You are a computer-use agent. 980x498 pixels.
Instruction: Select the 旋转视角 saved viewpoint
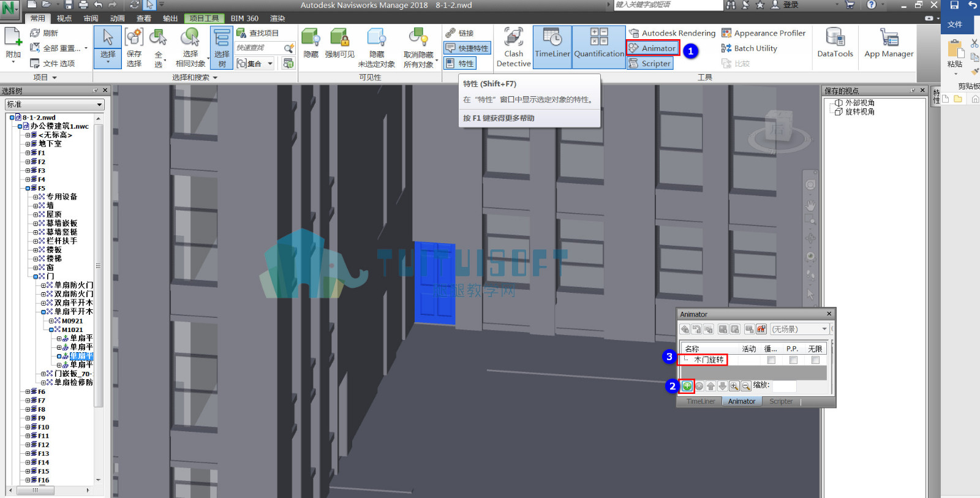pos(860,111)
